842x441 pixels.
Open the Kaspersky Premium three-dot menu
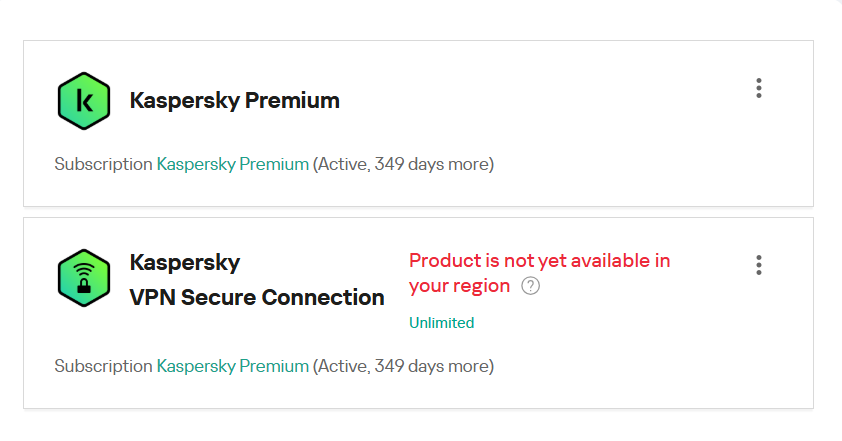(x=759, y=88)
